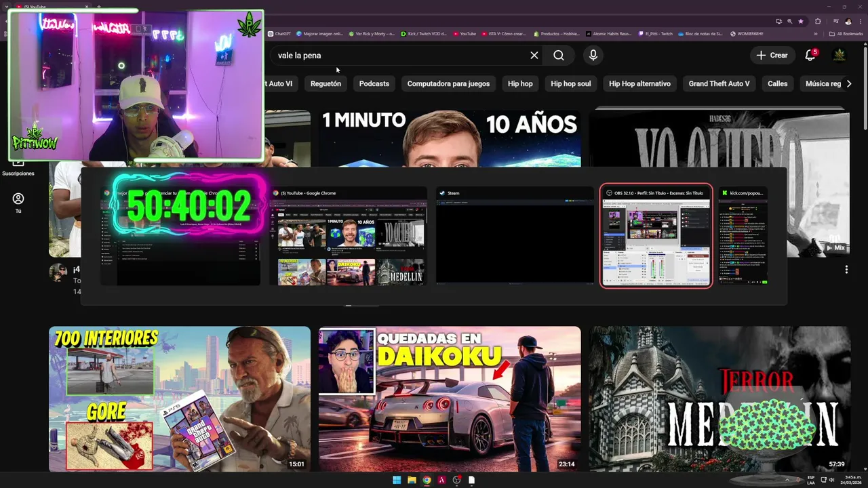Open Chrome extensions puzzle icon
868x488 pixels.
point(818,21)
